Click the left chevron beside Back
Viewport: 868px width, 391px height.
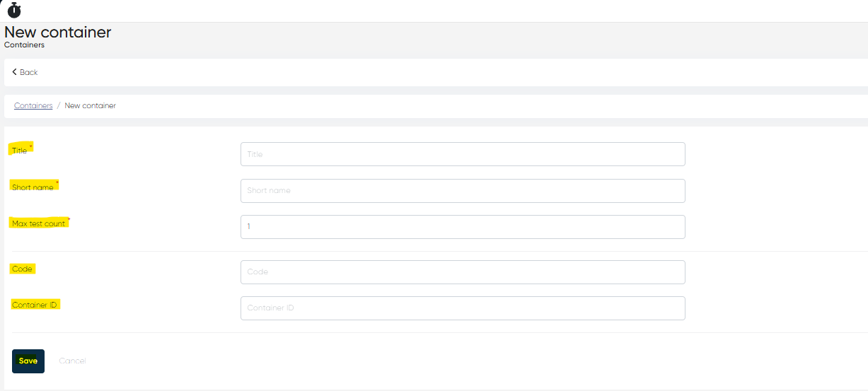tap(14, 72)
